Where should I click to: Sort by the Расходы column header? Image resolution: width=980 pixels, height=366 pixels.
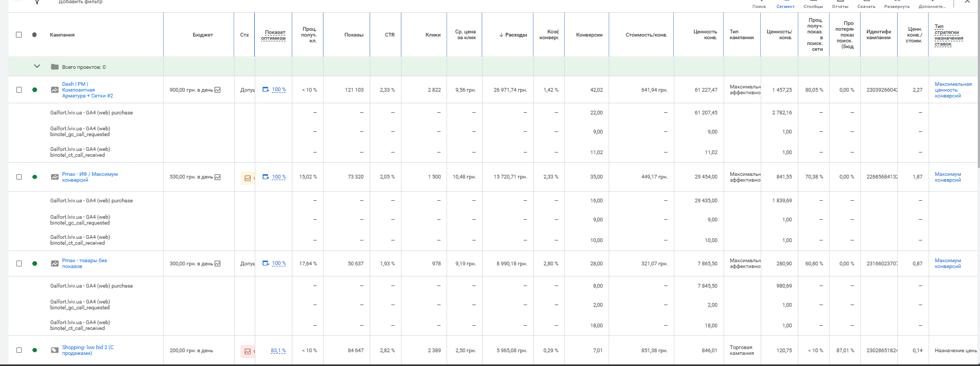point(513,35)
